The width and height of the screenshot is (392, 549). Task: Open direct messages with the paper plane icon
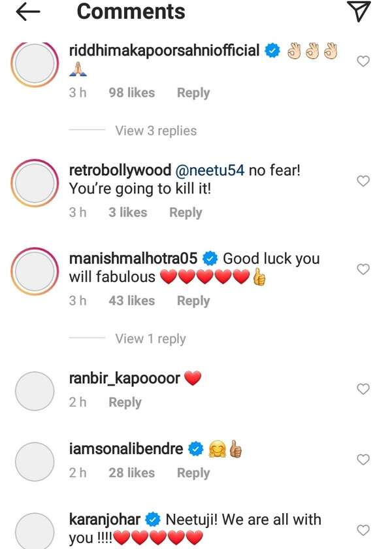point(359,11)
